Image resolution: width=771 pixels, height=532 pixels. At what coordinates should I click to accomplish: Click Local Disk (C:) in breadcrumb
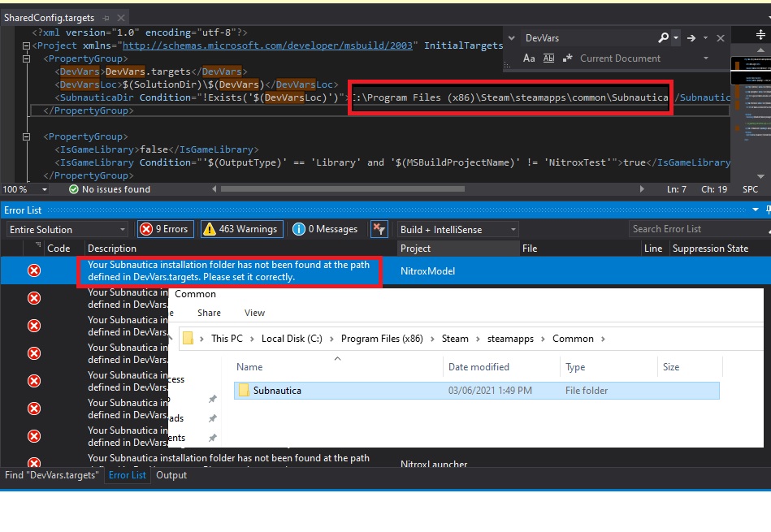292,338
